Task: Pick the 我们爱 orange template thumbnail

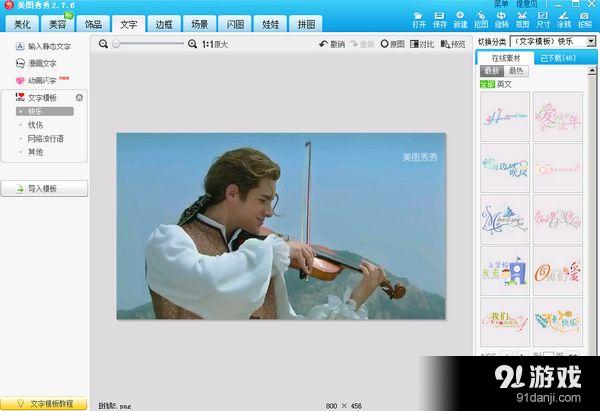Action: [558, 271]
